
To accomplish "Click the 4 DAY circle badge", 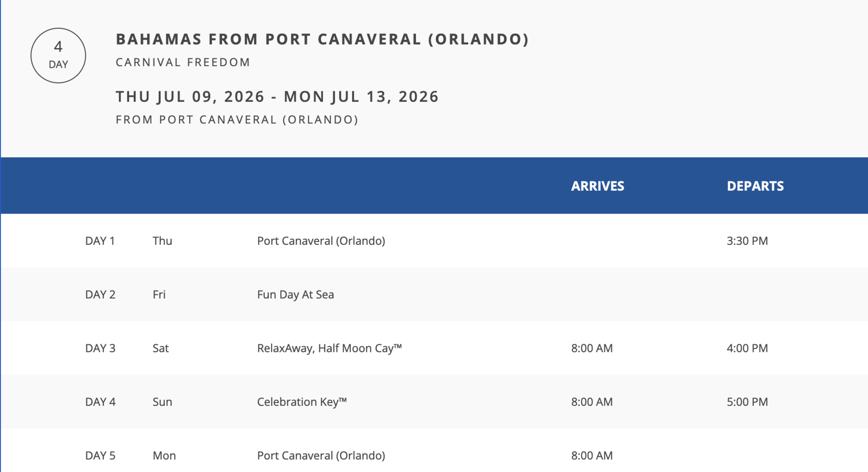I will coord(58,55).
